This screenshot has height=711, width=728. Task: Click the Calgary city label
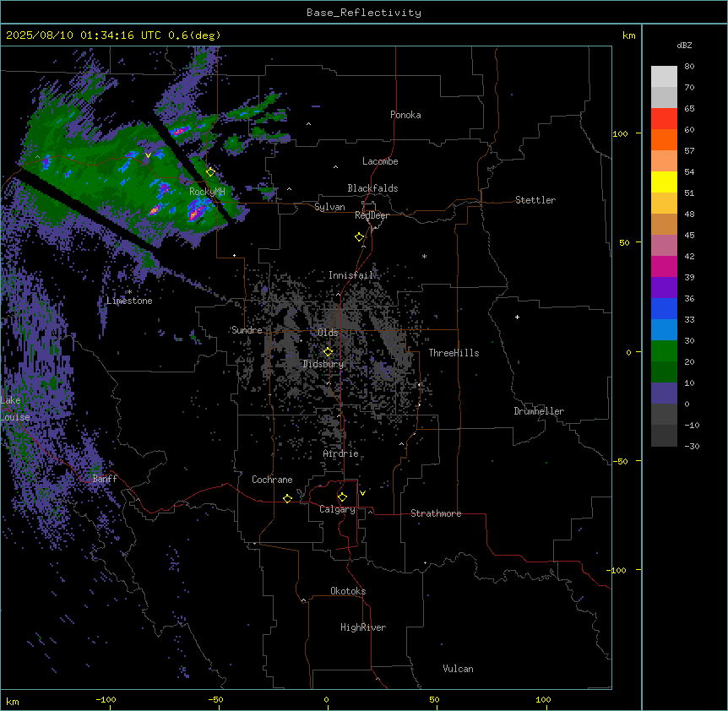337,509
